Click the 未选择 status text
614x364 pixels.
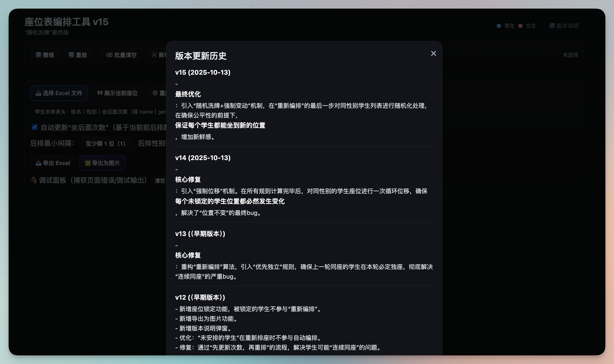tap(570, 55)
